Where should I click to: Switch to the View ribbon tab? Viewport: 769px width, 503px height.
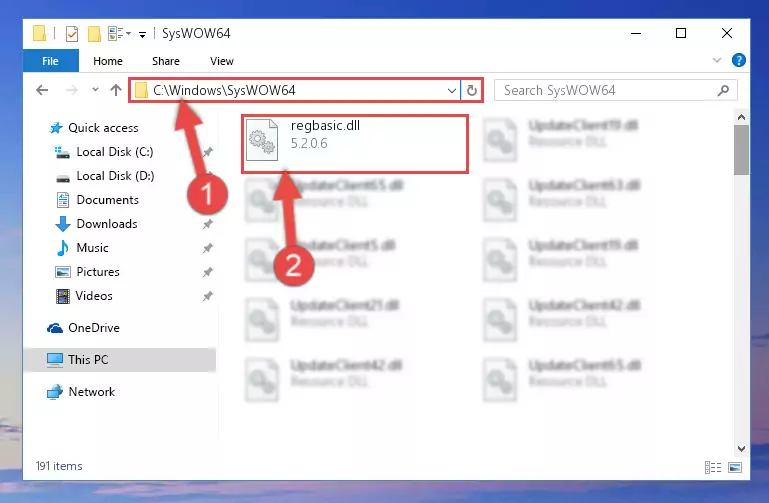222,61
